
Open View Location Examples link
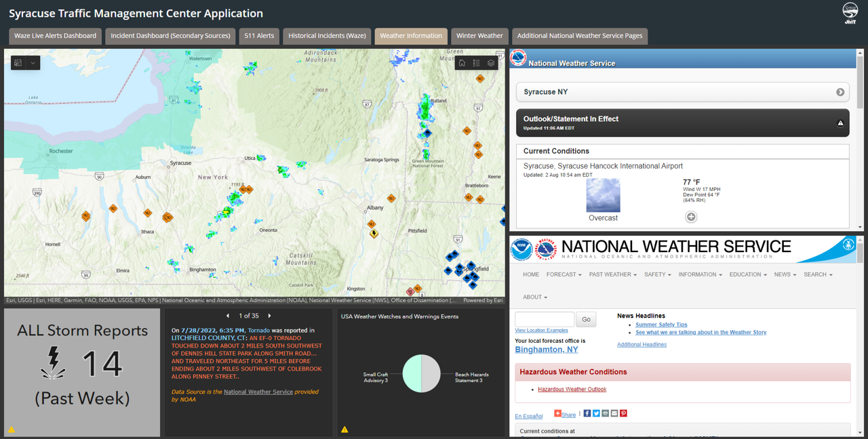tap(541, 331)
